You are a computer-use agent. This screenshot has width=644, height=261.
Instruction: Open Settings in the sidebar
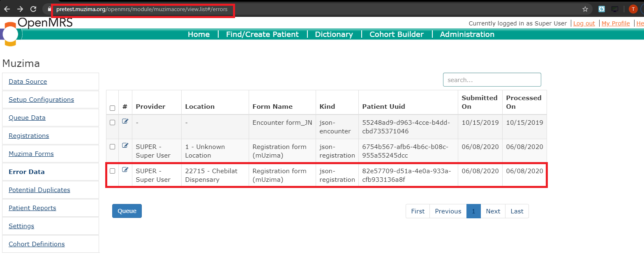pyautogui.click(x=21, y=226)
